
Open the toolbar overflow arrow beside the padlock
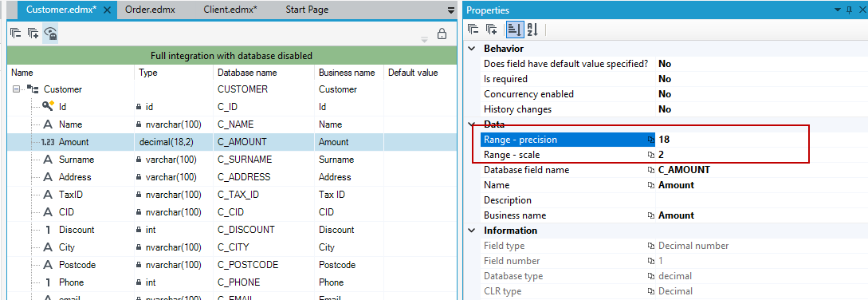tap(425, 39)
